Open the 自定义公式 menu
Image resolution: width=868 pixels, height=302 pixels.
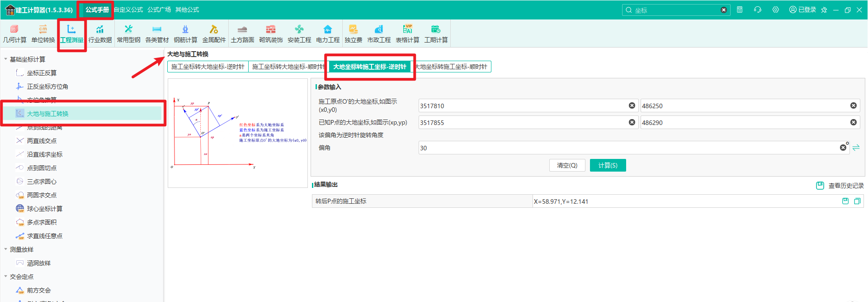128,10
